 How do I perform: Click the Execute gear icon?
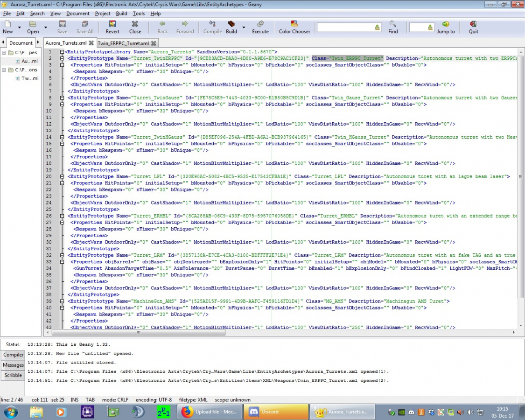coord(260,24)
